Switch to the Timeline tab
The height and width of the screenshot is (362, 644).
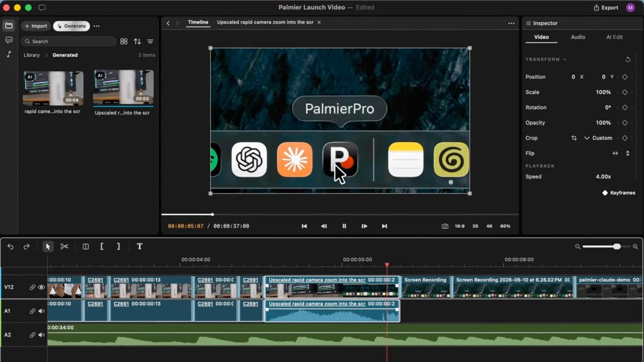198,22
